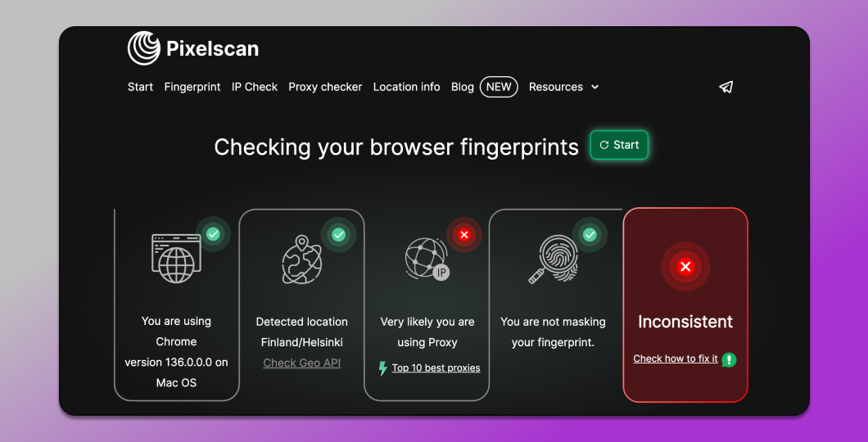Open the Telegram paper plane icon
Viewport: 868px width, 442px height.
tap(726, 87)
